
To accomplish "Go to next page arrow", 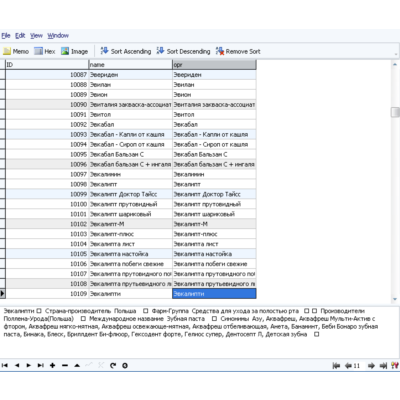I will click(371, 366).
